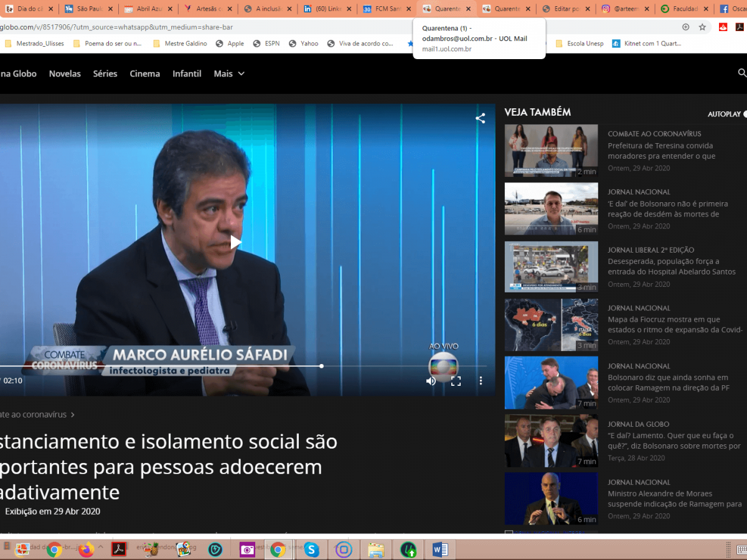Open the Séries menu item
Viewport: 747px width, 560px height.
tap(105, 73)
